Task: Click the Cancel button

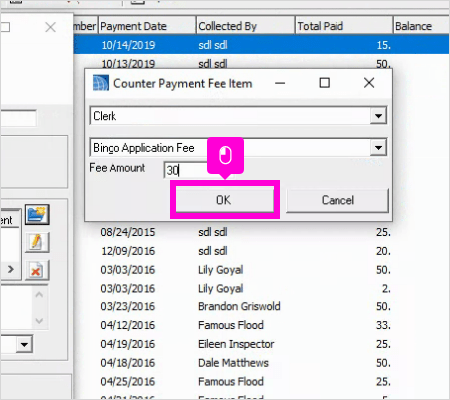Action: point(337,200)
